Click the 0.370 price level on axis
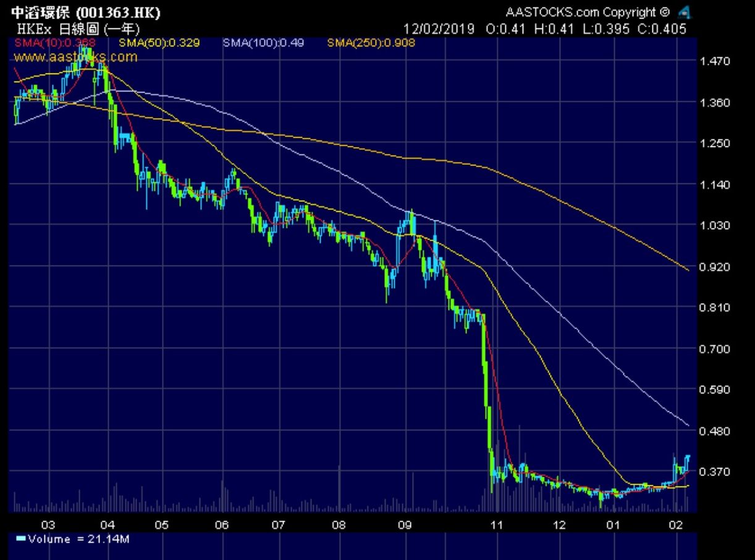Image resolution: width=755 pixels, height=560 pixels. [716, 472]
